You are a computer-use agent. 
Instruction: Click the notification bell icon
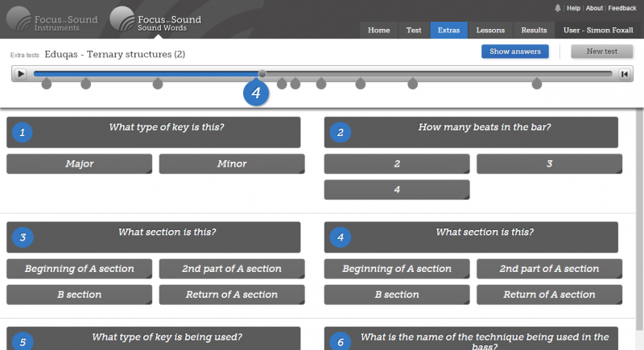[557, 8]
